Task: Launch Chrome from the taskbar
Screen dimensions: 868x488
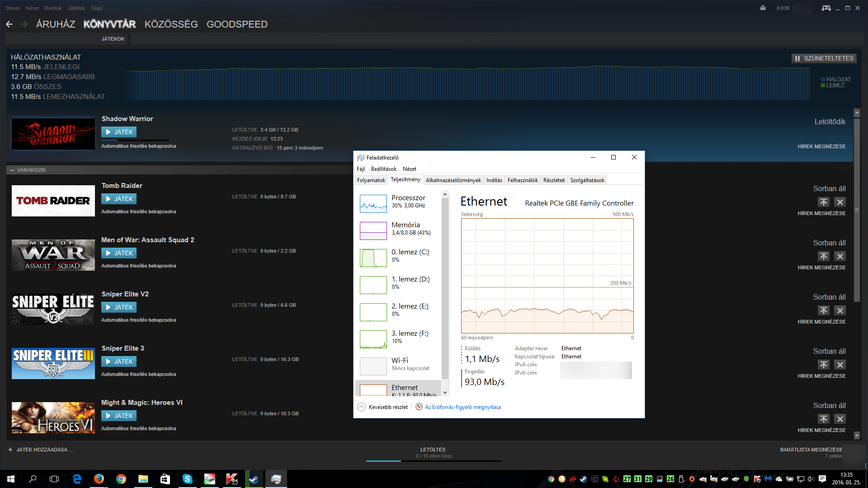Action: [121, 479]
